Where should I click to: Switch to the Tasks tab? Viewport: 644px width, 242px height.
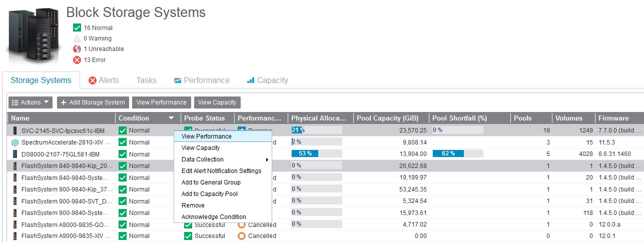146,80
